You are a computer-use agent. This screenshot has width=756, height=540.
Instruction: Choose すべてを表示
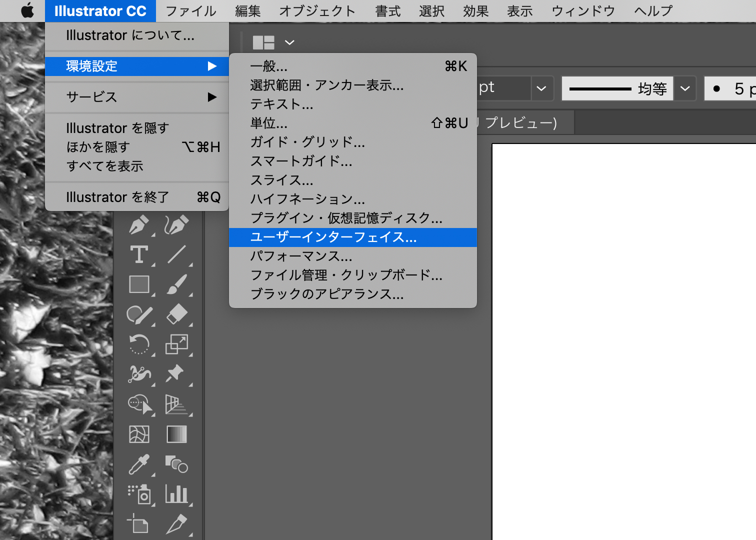pyautogui.click(x=137, y=166)
